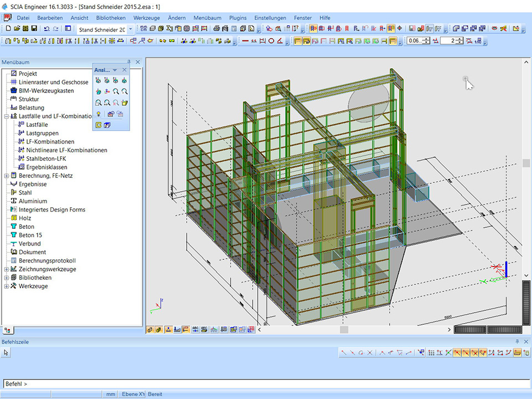532x399 pixels.
Task: Open the Einstellungen menu
Action: (x=270, y=18)
